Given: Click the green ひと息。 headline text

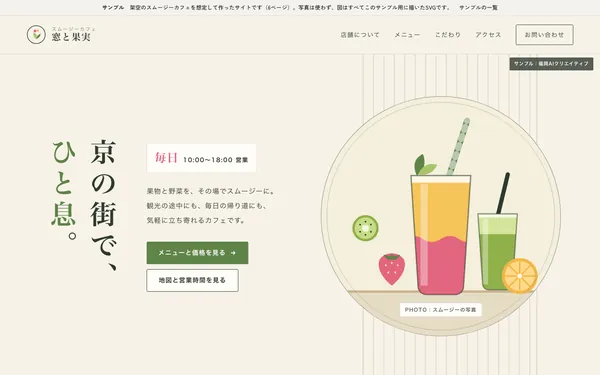Looking at the screenshot, I should click(x=64, y=191).
